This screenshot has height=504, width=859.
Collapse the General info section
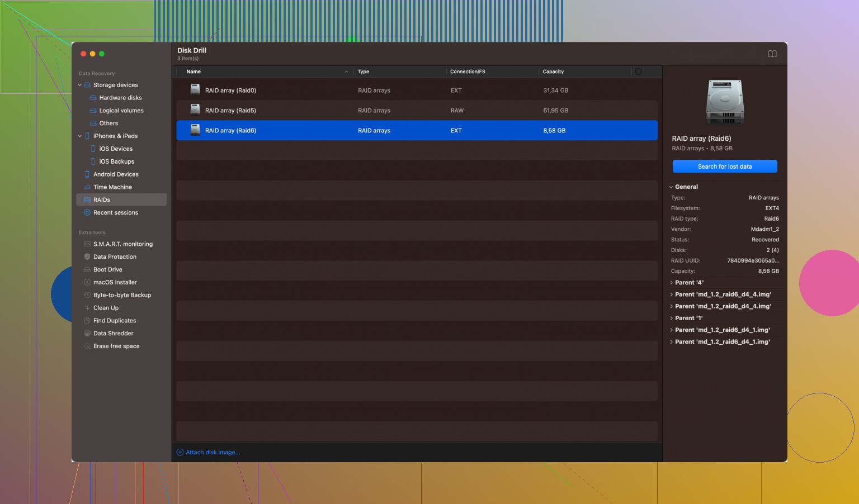pos(671,187)
